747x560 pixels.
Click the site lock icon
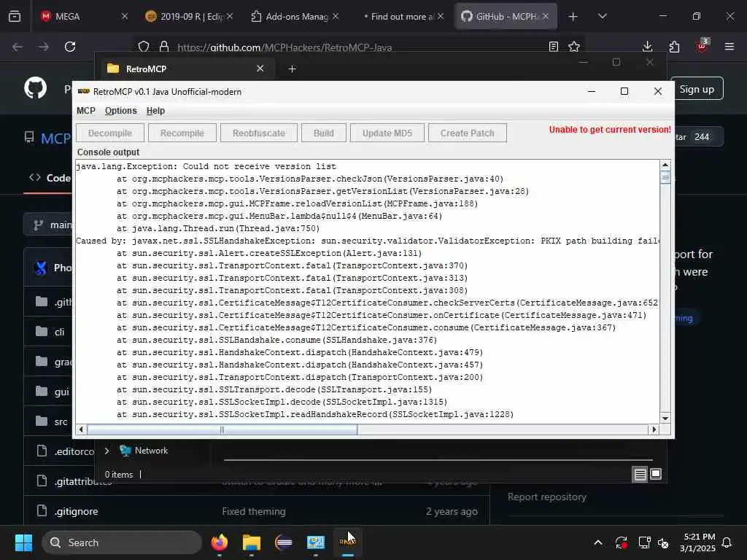pyautogui.click(x=164, y=47)
